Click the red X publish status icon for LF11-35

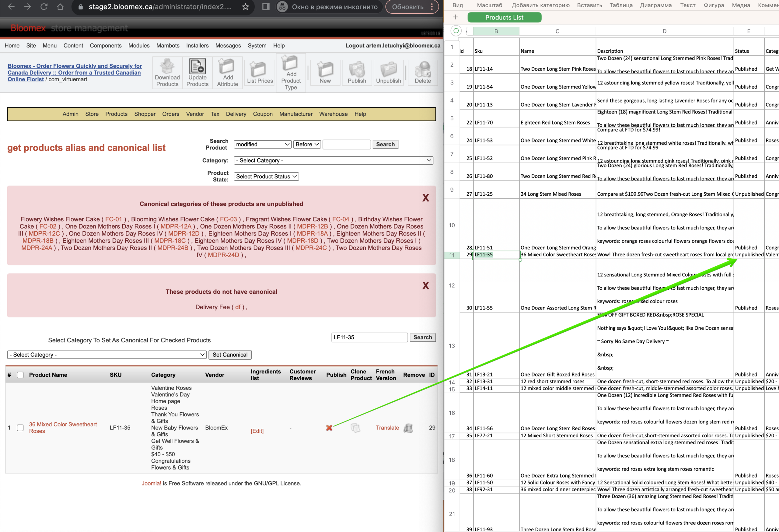329,428
